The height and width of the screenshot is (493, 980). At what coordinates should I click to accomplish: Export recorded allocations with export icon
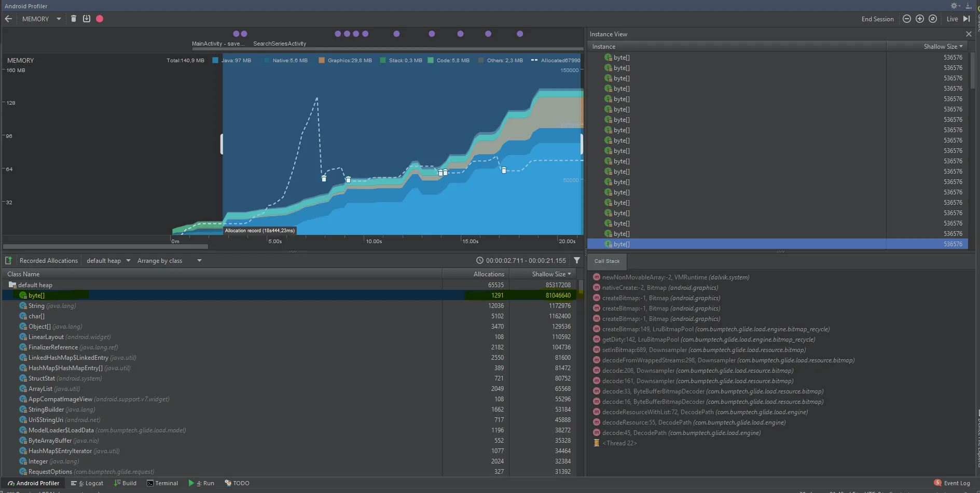pyautogui.click(x=8, y=260)
